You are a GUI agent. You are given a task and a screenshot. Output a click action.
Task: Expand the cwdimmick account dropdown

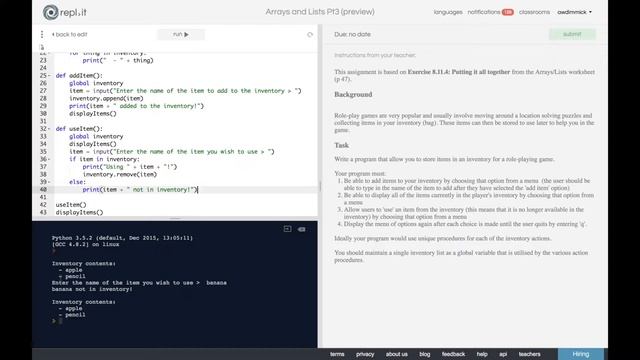(x=574, y=12)
